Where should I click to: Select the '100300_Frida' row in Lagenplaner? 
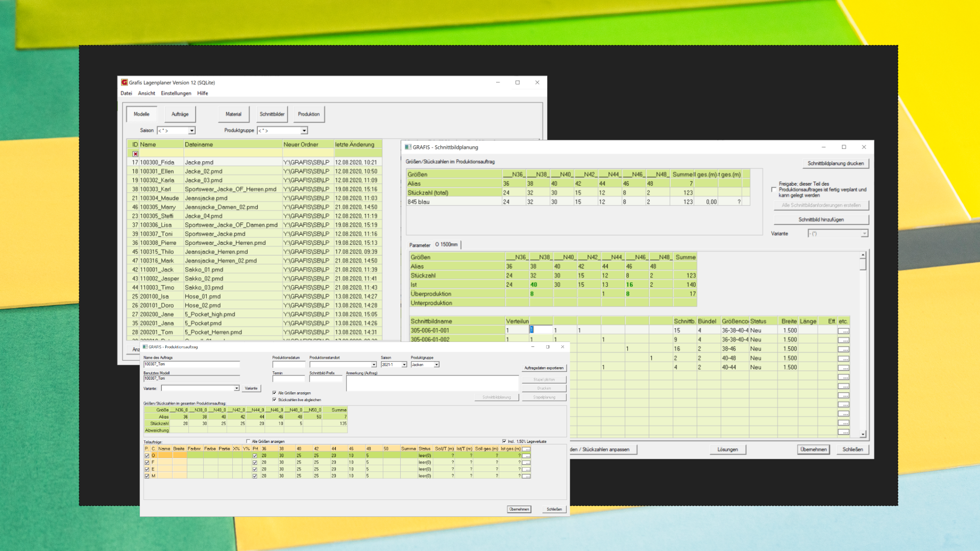pos(255,162)
